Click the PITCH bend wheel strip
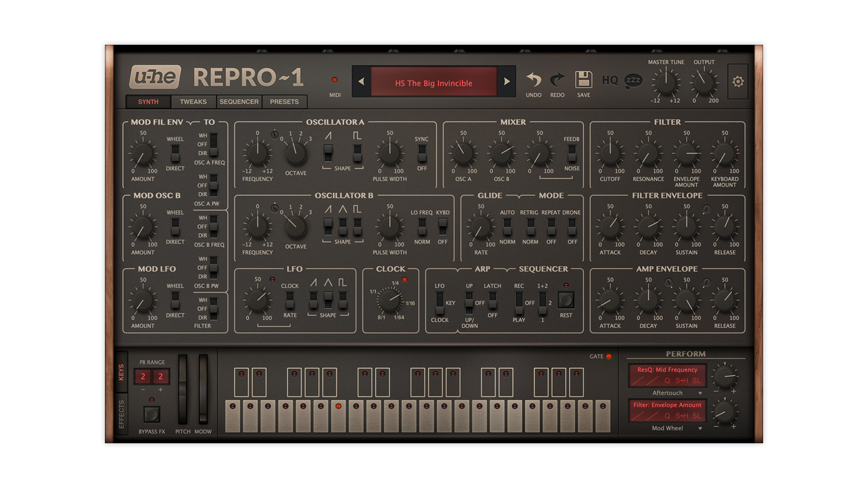This screenshot has width=868, height=488. coord(183,389)
